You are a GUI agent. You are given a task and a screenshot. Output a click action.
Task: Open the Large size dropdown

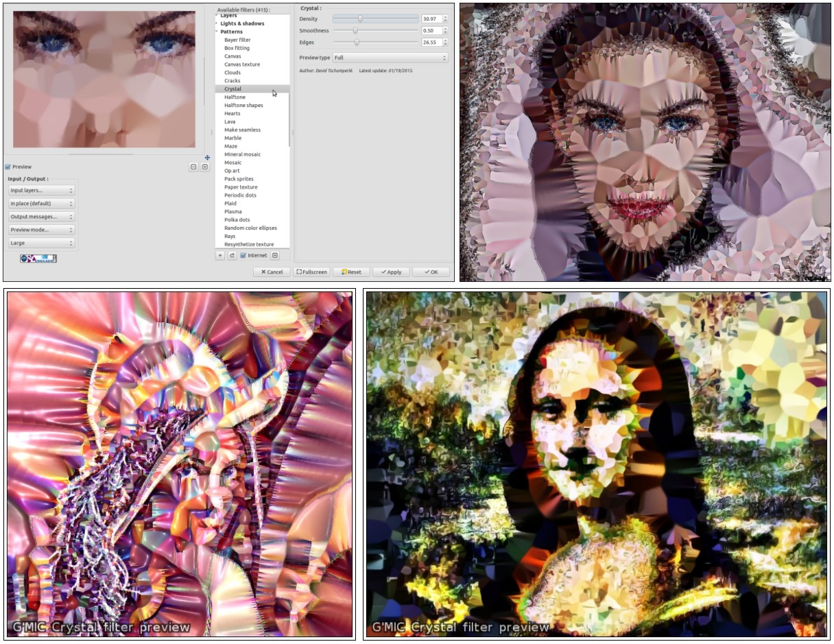[x=42, y=243]
